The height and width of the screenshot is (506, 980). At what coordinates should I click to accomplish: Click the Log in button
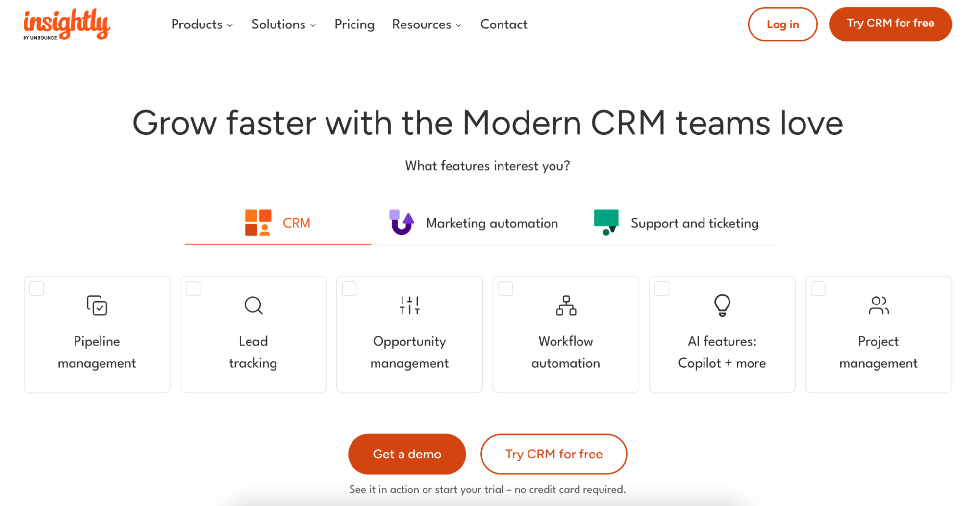[782, 25]
